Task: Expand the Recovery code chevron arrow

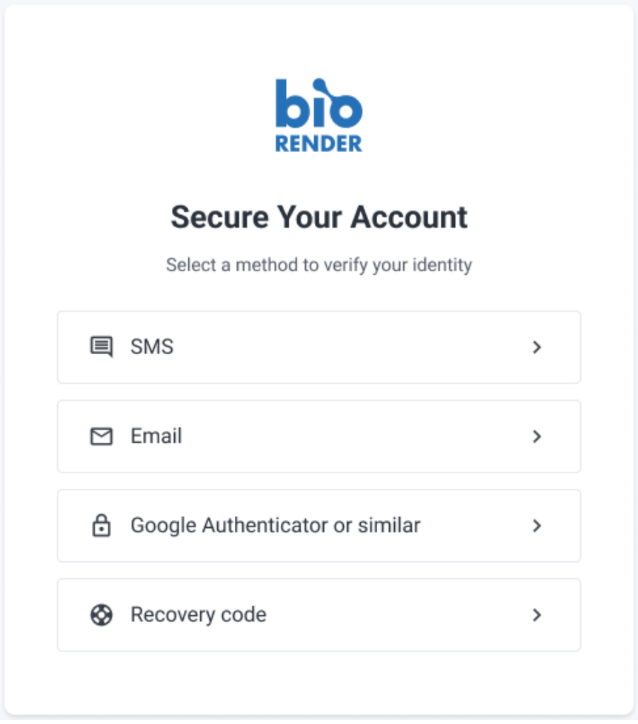Action: point(537,614)
